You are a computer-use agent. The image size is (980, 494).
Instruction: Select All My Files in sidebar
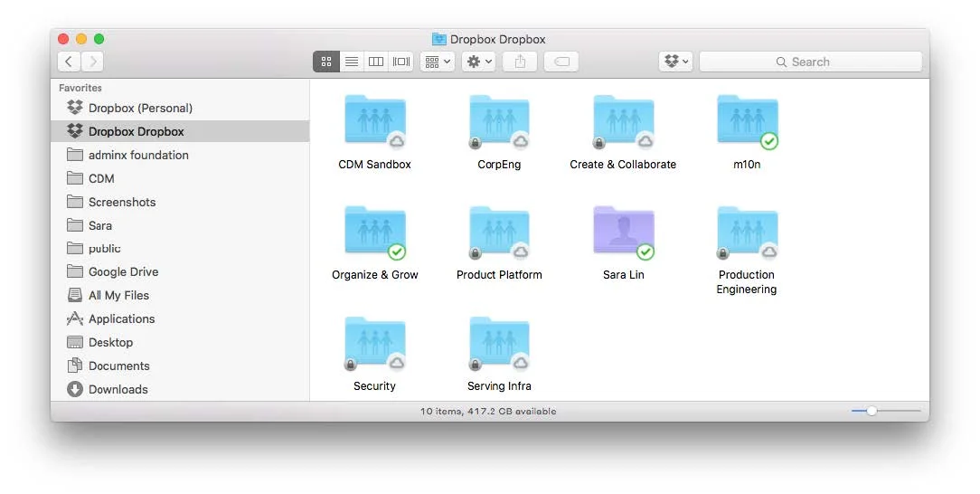180,295
